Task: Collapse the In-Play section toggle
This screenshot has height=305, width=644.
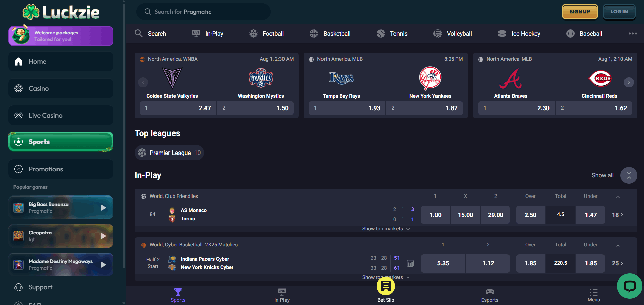Action: point(629,175)
